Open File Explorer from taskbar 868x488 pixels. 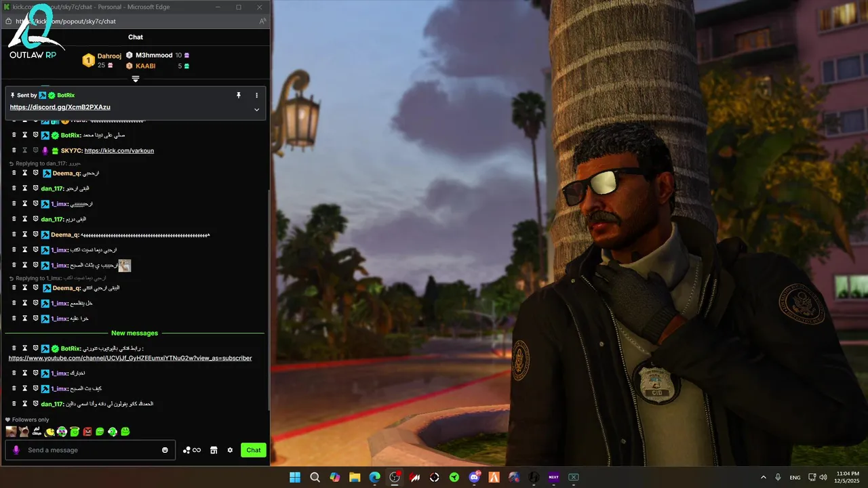[355, 477]
